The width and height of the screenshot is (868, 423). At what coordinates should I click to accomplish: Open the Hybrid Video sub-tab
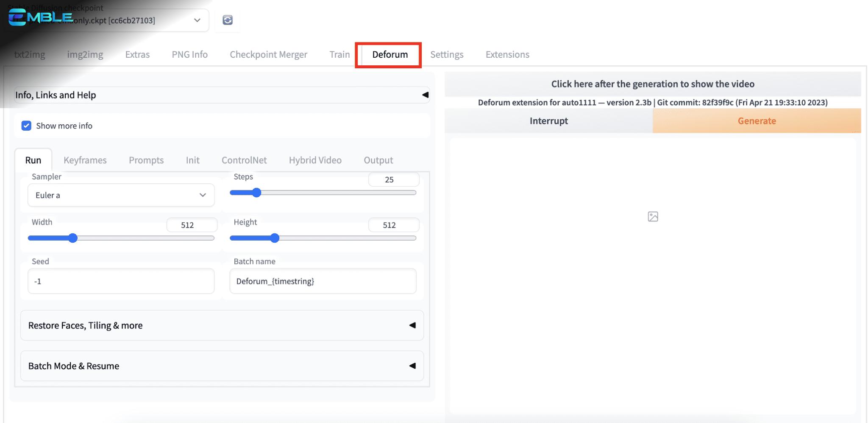315,160
